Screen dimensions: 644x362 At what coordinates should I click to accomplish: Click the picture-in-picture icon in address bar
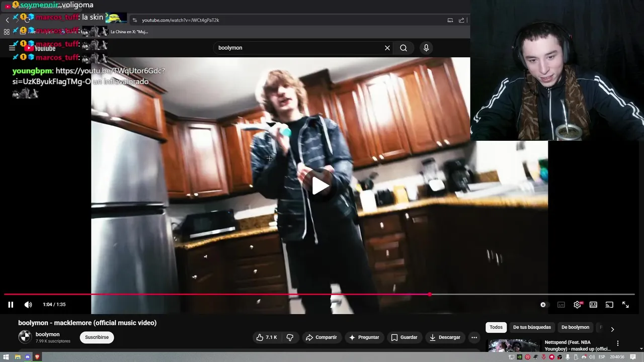click(x=450, y=20)
